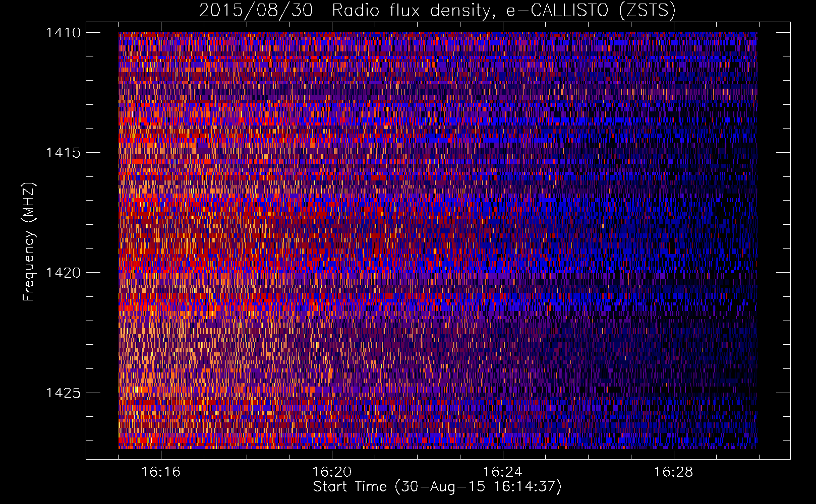The width and height of the screenshot is (816, 504).
Task: Click the plot title '2015/08/30 Radio flux density, e-CALLISTO (ZSTS)'
Action: 437,11
